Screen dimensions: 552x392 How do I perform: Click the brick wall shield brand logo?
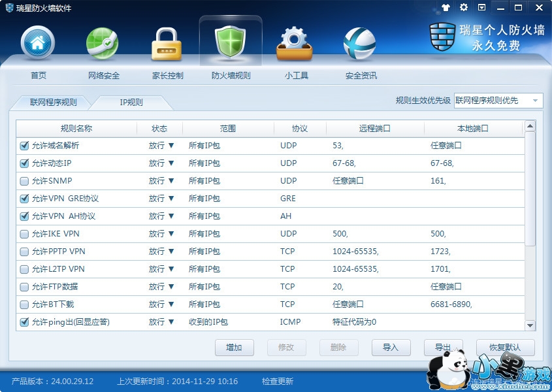(442, 37)
